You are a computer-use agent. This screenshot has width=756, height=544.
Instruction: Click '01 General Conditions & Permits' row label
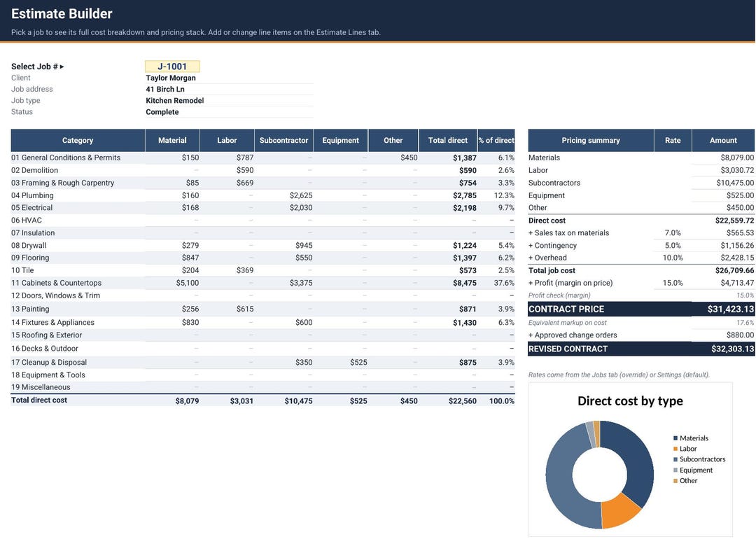[66, 158]
